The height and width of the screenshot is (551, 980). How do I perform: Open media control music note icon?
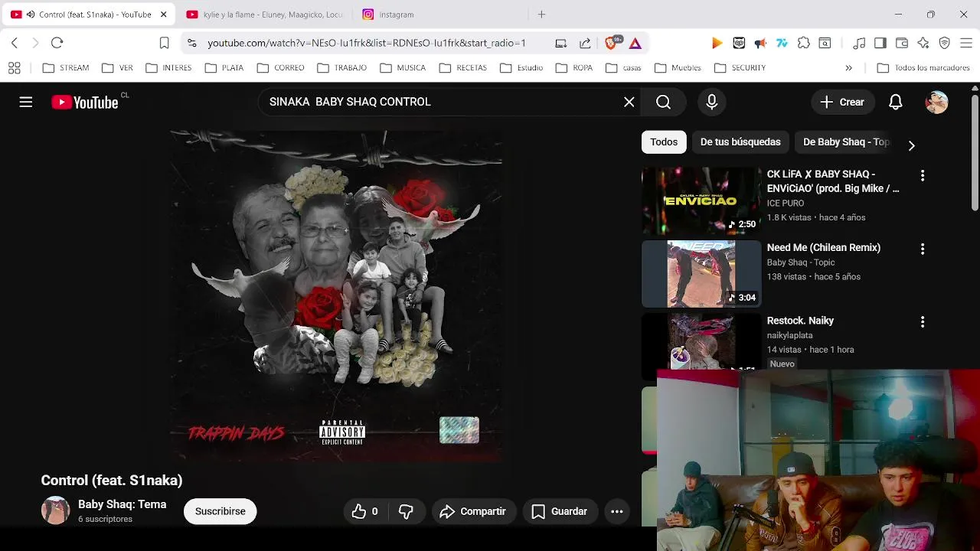pyautogui.click(x=859, y=43)
